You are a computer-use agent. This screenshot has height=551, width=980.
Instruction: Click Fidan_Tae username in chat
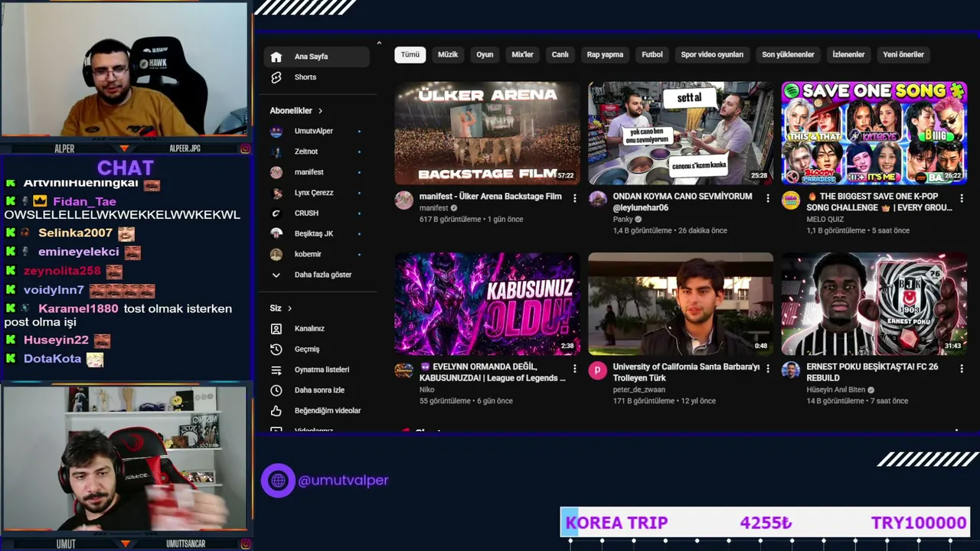[84, 202]
